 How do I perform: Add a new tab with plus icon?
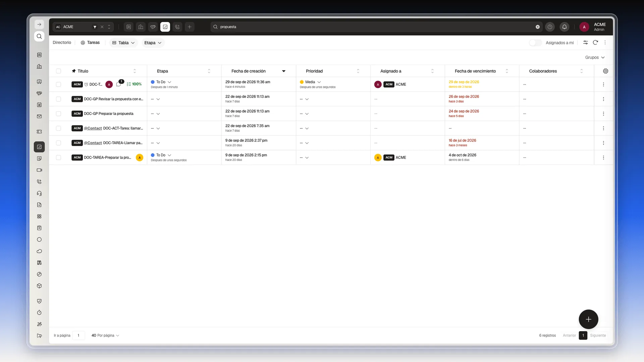pyautogui.click(x=190, y=27)
